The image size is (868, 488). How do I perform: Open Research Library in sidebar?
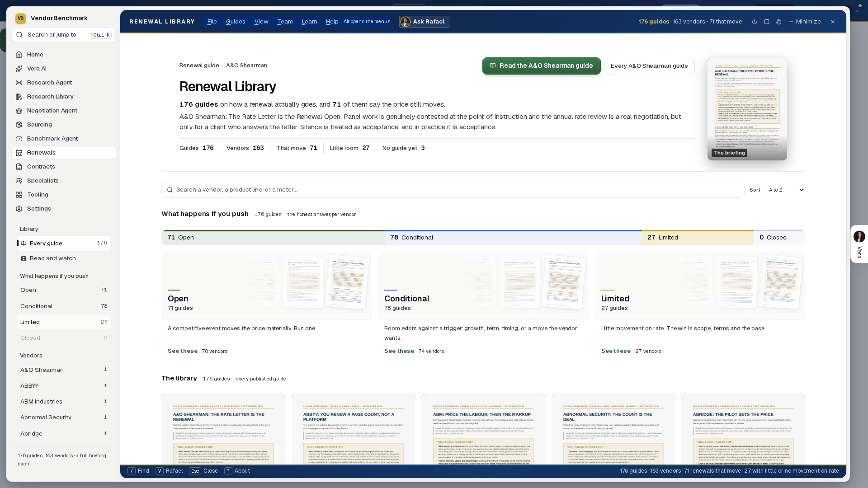click(x=64, y=97)
